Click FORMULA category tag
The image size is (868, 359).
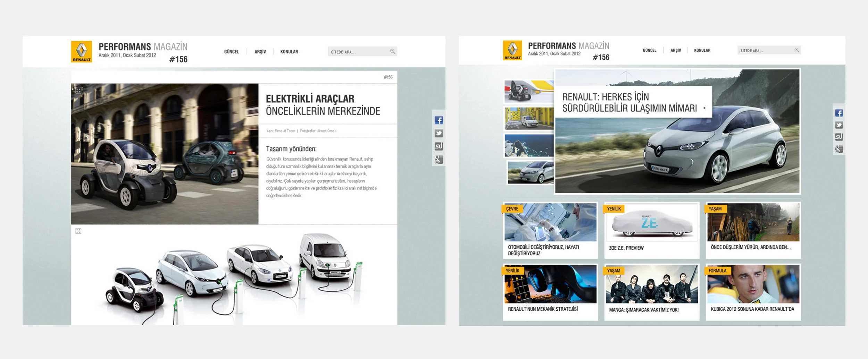pyautogui.click(x=717, y=271)
